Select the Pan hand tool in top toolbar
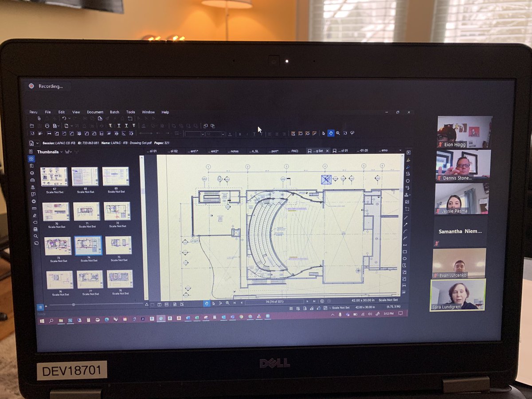This screenshot has width=532, height=399. pyautogui.click(x=331, y=133)
